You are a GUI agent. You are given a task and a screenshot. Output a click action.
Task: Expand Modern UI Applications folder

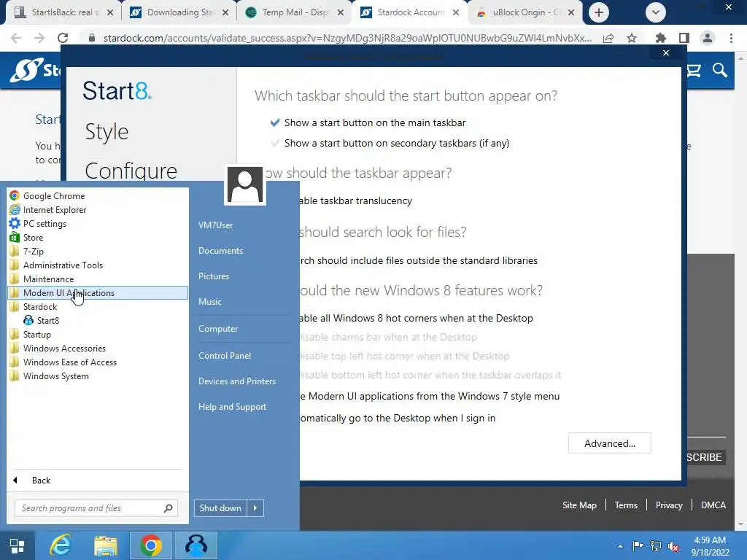98,293
